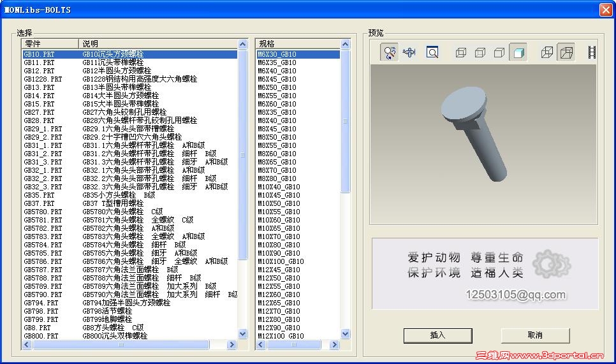This screenshot has height=364, width=616.
Task: Click the 规格 column header
Action: pos(298,43)
